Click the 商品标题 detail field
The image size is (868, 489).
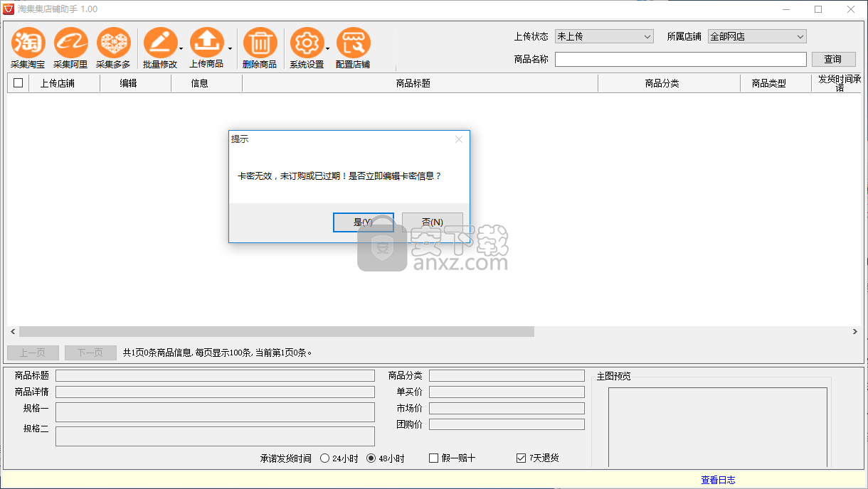click(x=215, y=375)
